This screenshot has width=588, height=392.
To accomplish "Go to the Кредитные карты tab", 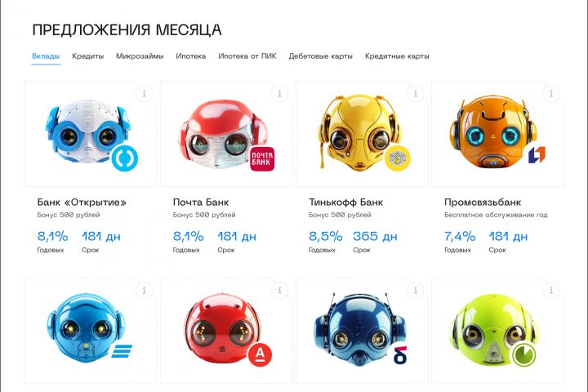I will pyautogui.click(x=397, y=56).
